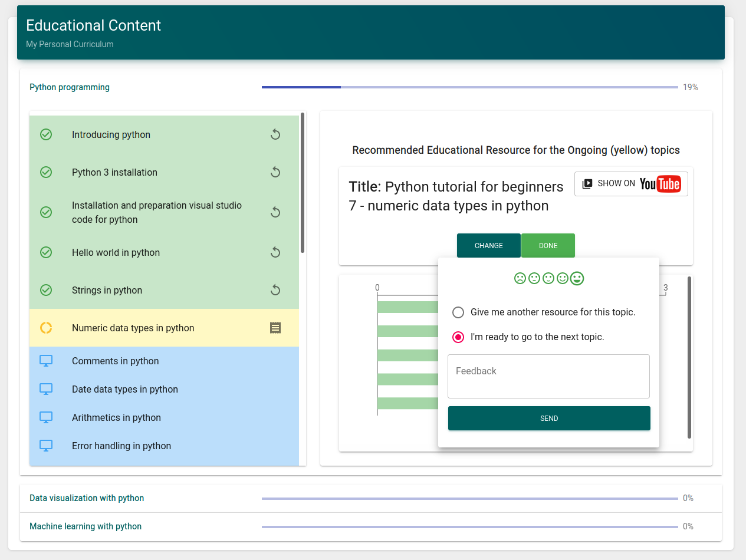Click the redo icon for Strings in python
The height and width of the screenshot is (560, 746).
point(275,290)
